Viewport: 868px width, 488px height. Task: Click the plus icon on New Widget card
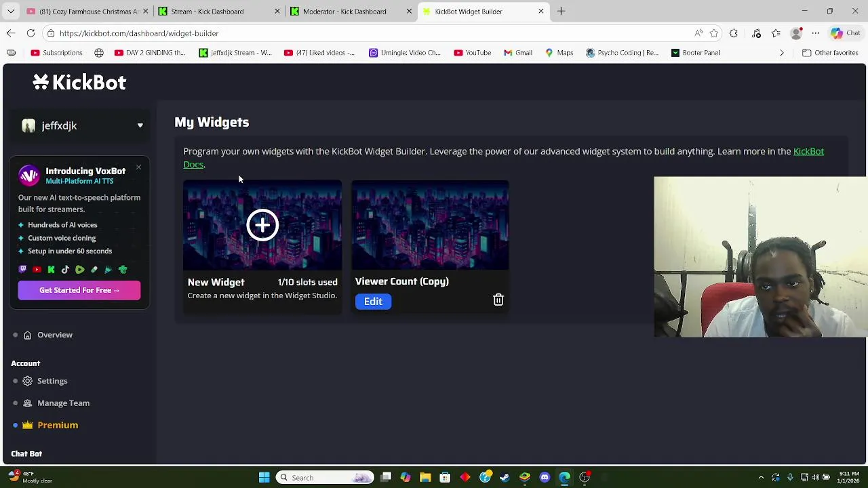coord(262,225)
